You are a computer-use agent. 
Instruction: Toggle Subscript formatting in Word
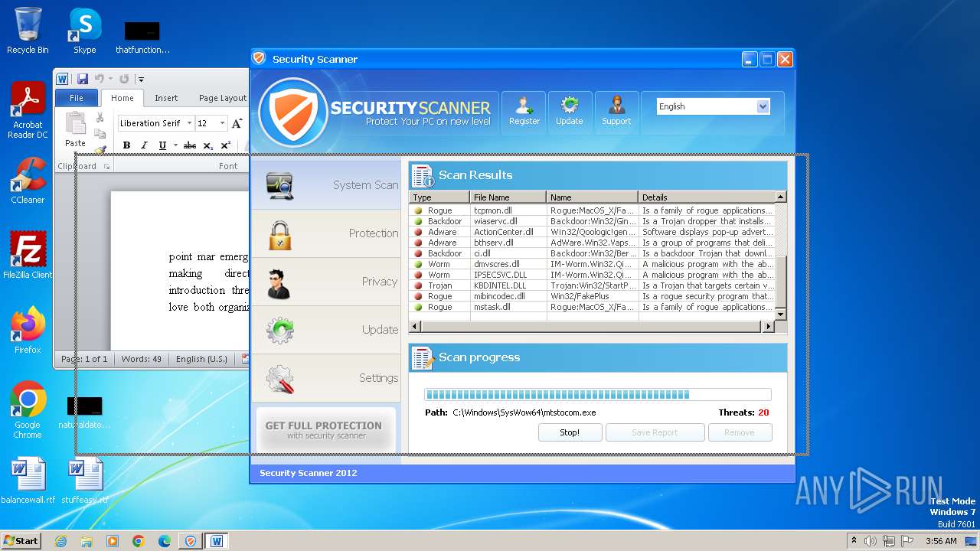(x=208, y=145)
